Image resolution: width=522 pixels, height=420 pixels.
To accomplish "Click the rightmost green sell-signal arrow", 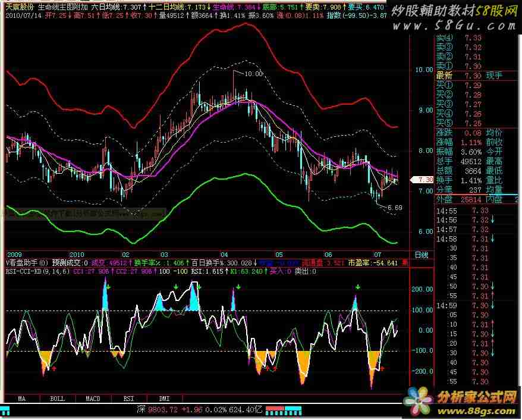I will tap(357, 287).
